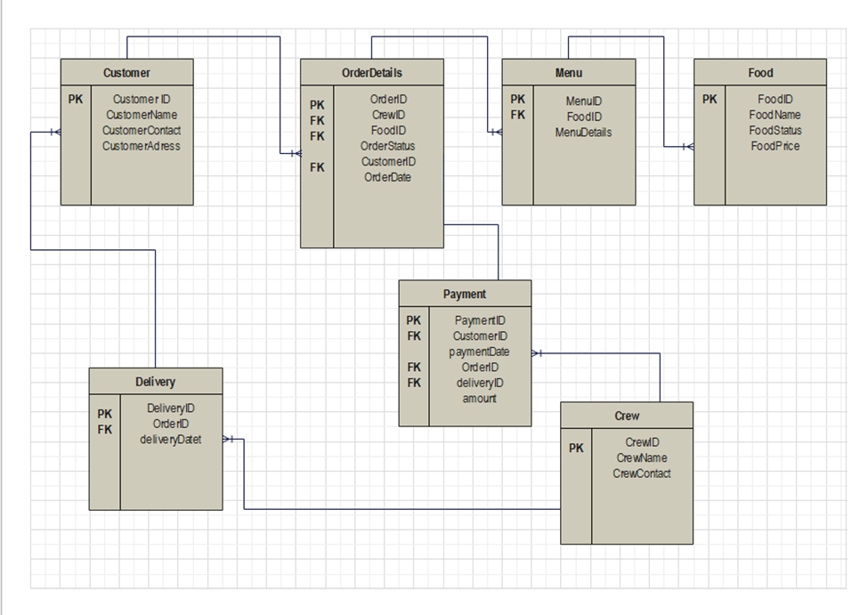Click the PK marker in the Crew entity

[575, 449]
